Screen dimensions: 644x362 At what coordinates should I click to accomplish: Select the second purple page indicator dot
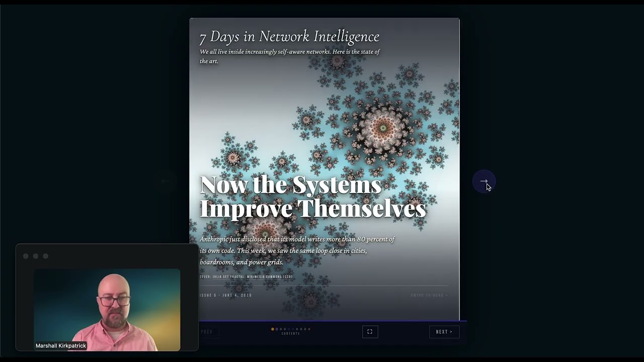coord(277,329)
